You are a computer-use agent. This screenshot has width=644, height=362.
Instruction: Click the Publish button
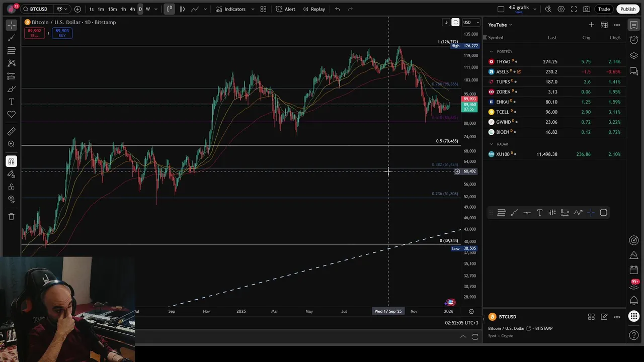[628, 9]
